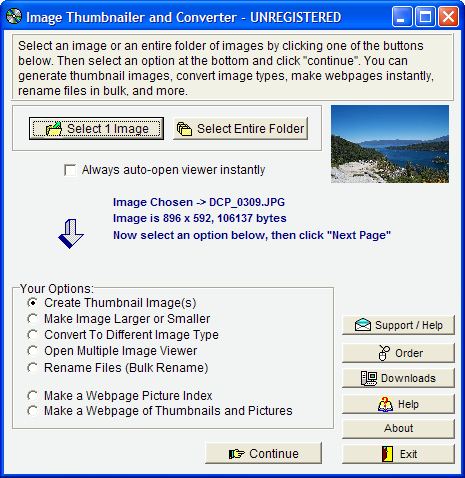Click the Order button

[398, 353]
